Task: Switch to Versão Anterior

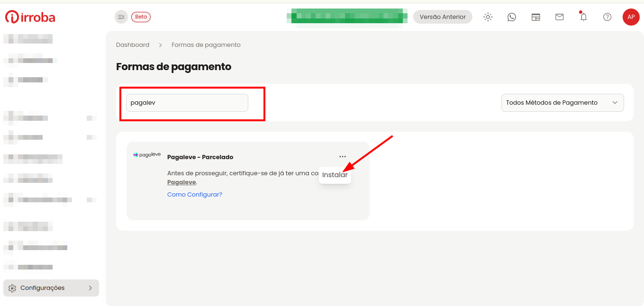Action: point(443,17)
